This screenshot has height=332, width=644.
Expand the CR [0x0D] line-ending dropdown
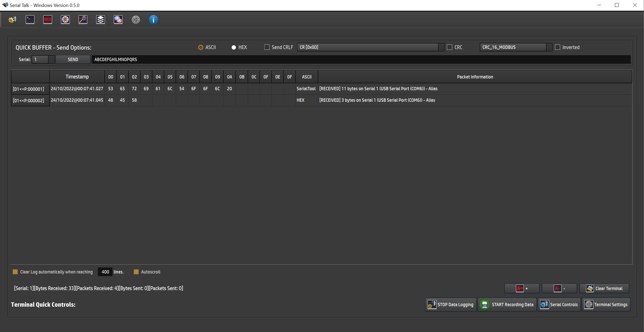tap(441, 47)
